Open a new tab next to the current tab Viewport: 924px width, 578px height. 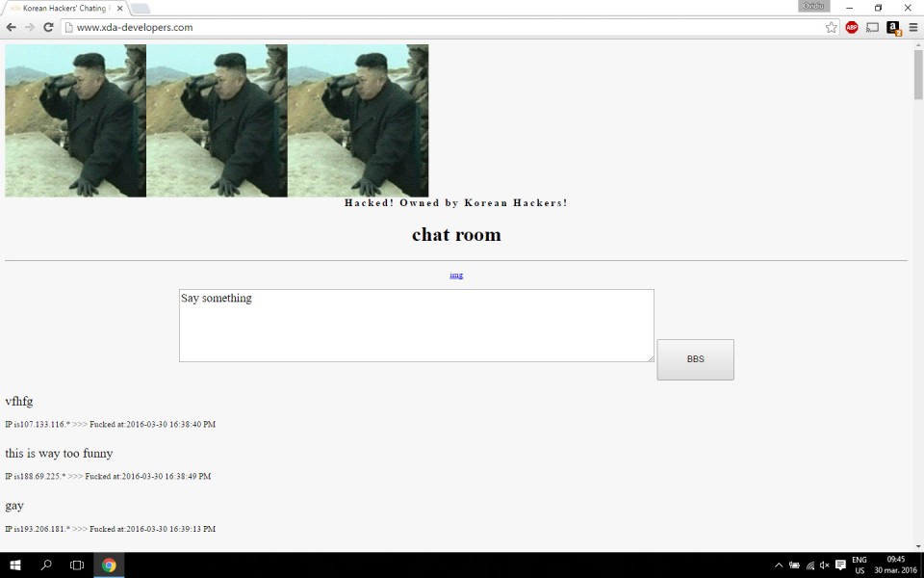pyautogui.click(x=141, y=8)
